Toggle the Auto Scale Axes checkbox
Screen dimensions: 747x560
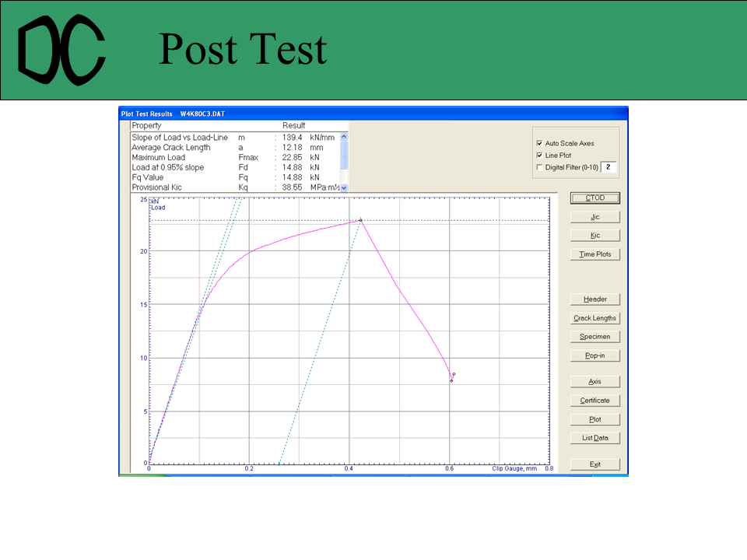pyautogui.click(x=540, y=143)
